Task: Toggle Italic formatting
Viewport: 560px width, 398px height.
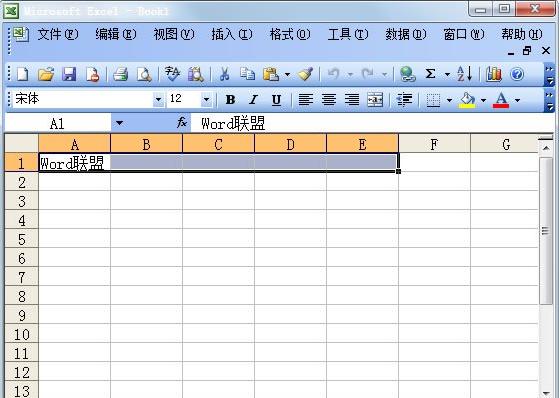Action: tap(254, 100)
